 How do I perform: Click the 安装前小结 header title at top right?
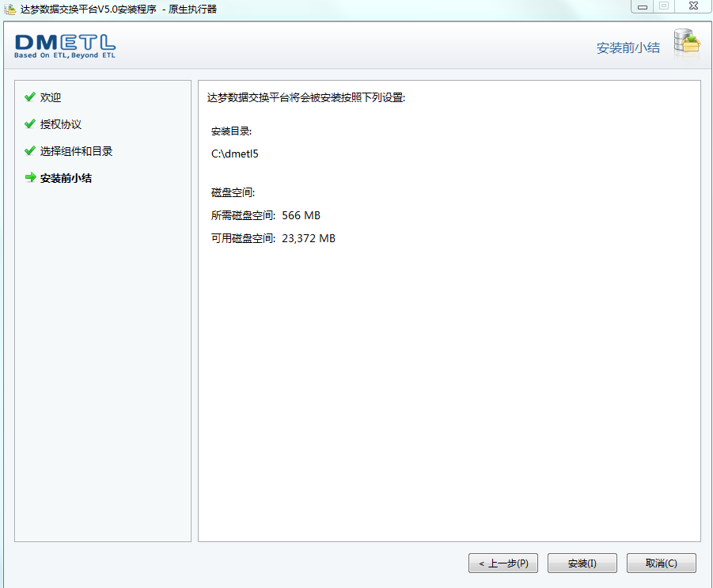[x=628, y=47]
